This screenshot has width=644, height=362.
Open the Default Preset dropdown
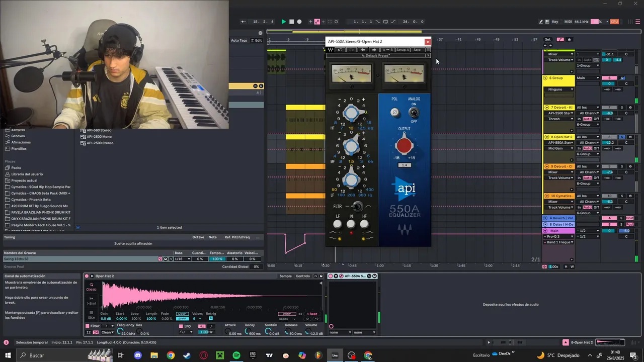[378, 55]
